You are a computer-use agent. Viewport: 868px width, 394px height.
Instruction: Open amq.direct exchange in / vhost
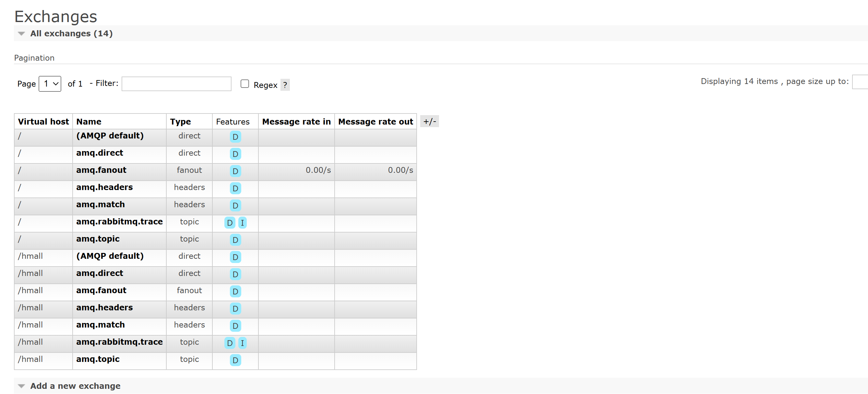point(100,153)
